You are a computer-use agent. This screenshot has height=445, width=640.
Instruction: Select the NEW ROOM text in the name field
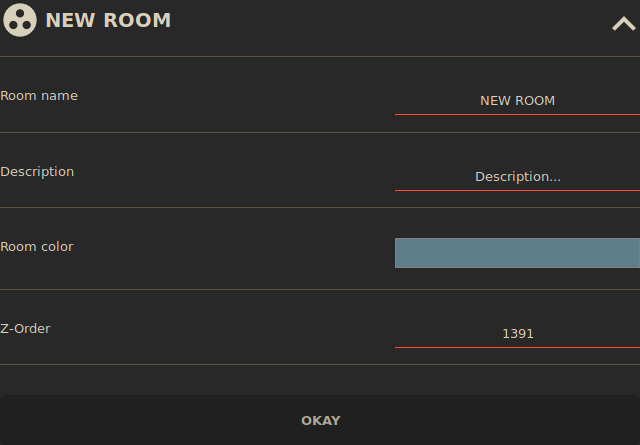pyautogui.click(x=517, y=101)
